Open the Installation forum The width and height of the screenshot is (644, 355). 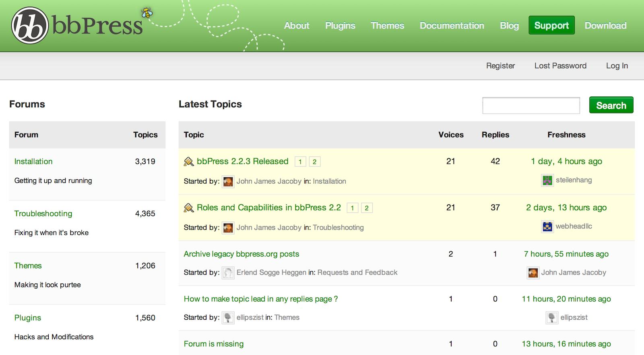click(33, 162)
